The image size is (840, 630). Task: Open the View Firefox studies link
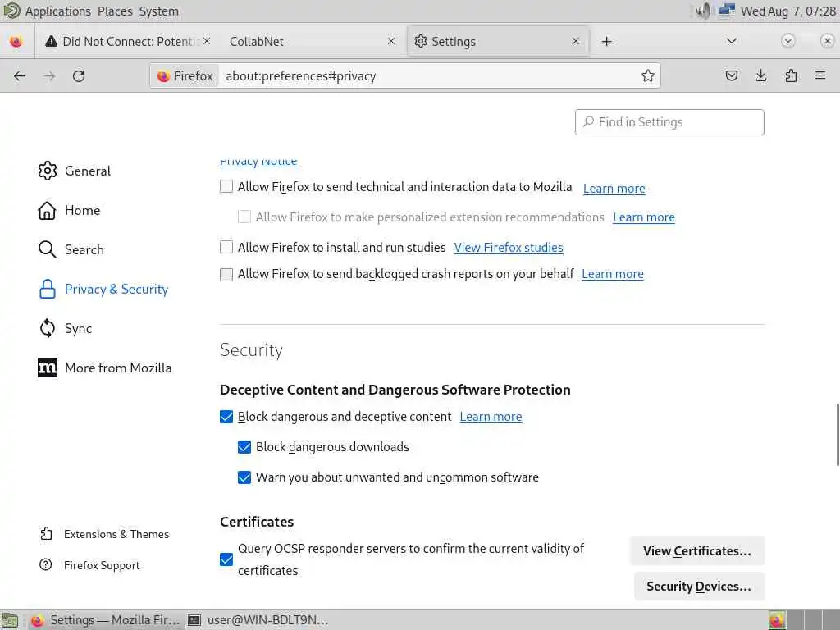click(509, 248)
